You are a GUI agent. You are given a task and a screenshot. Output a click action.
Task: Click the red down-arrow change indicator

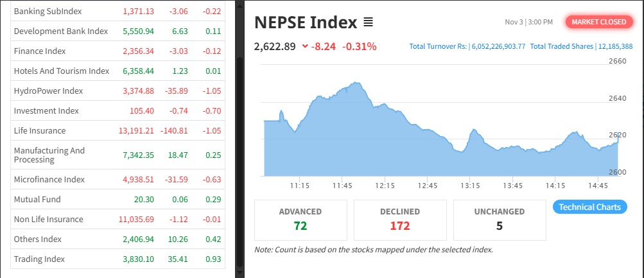pos(304,46)
